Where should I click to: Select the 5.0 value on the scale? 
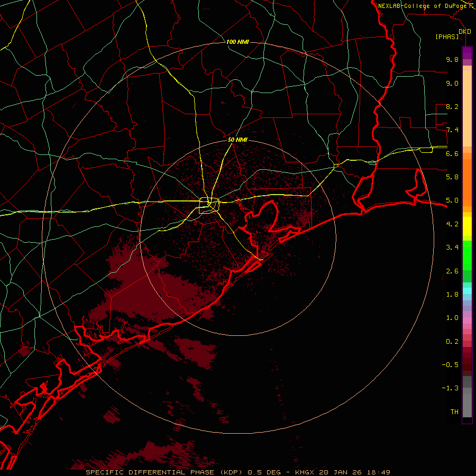point(452,200)
